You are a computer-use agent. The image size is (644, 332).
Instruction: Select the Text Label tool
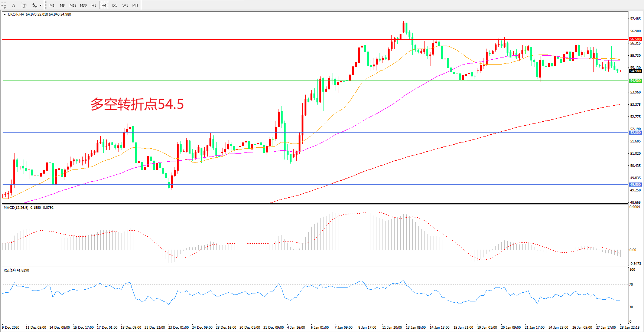coord(24,5)
